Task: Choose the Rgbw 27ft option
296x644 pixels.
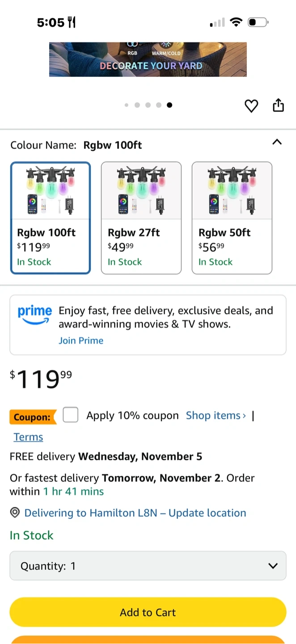Action: coord(141,218)
